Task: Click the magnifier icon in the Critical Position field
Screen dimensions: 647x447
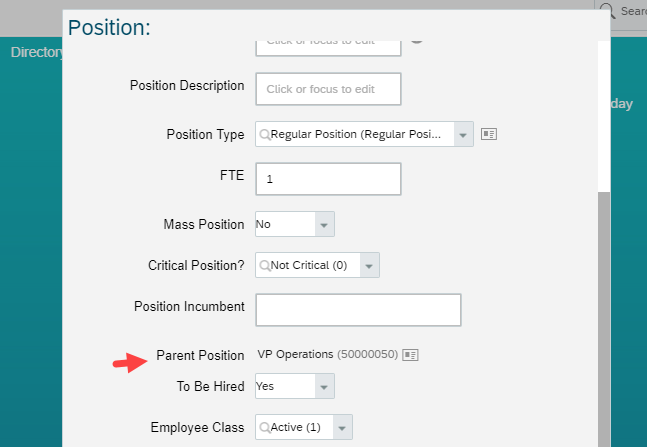Action: [x=264, y=265]
